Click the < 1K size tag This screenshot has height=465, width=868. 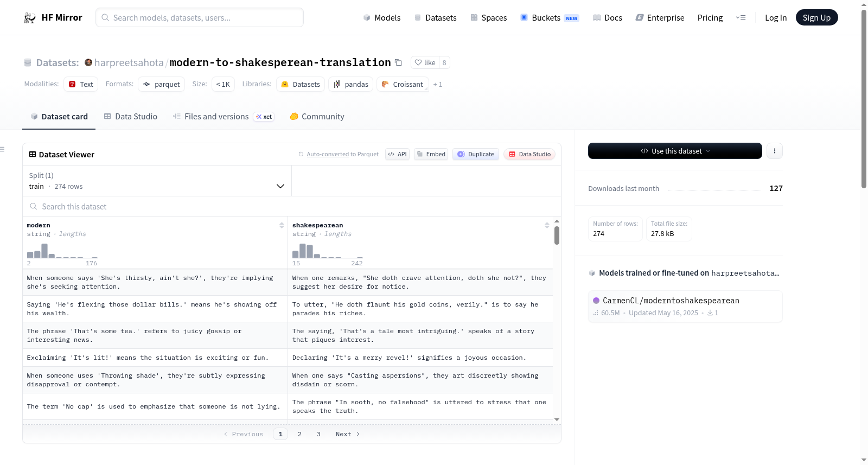tap(223, 84)
